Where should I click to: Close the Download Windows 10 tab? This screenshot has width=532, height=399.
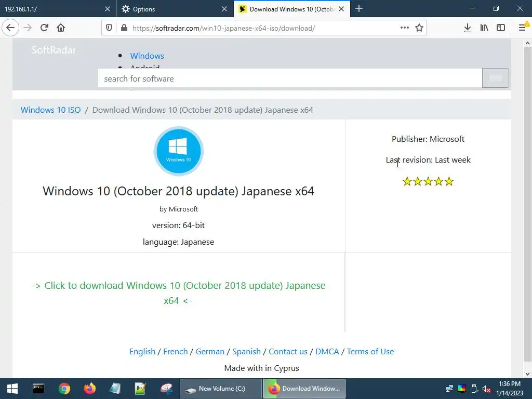click(x=341, y=9)
